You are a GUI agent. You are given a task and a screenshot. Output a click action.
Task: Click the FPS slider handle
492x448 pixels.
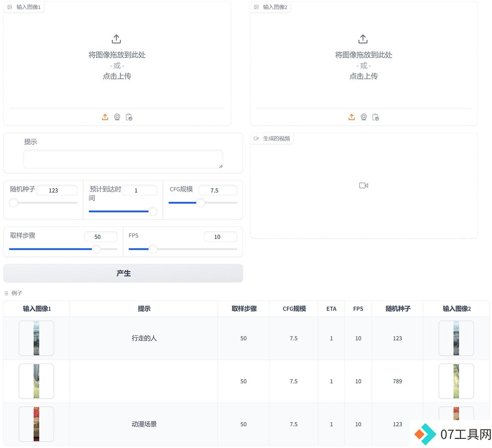(x=153, y=249)
